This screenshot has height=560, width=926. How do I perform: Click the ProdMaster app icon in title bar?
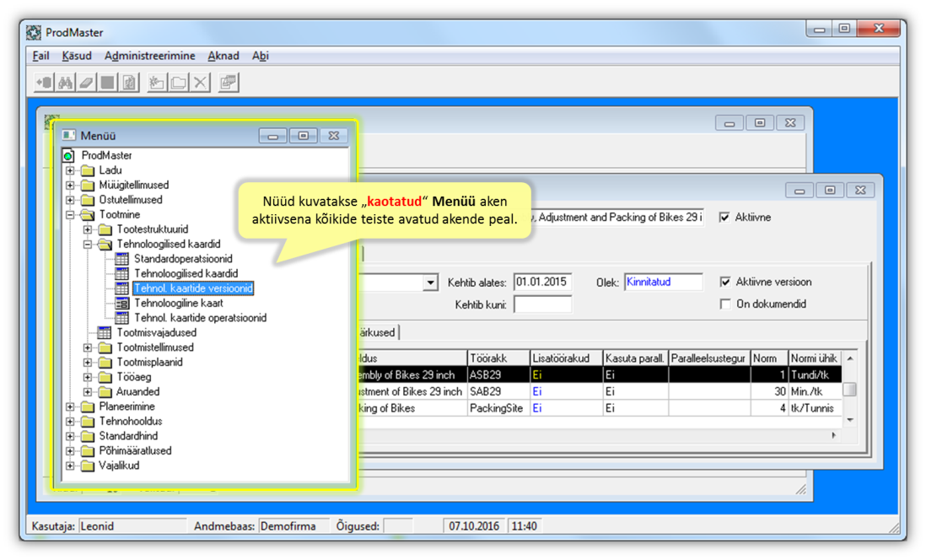click(x=34, y=33)
